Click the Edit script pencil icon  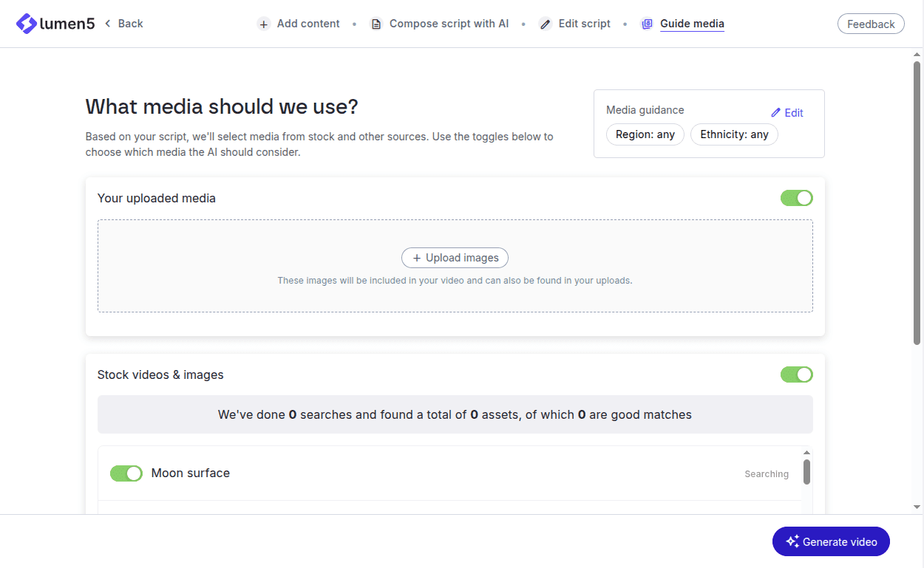coord(546,24)
